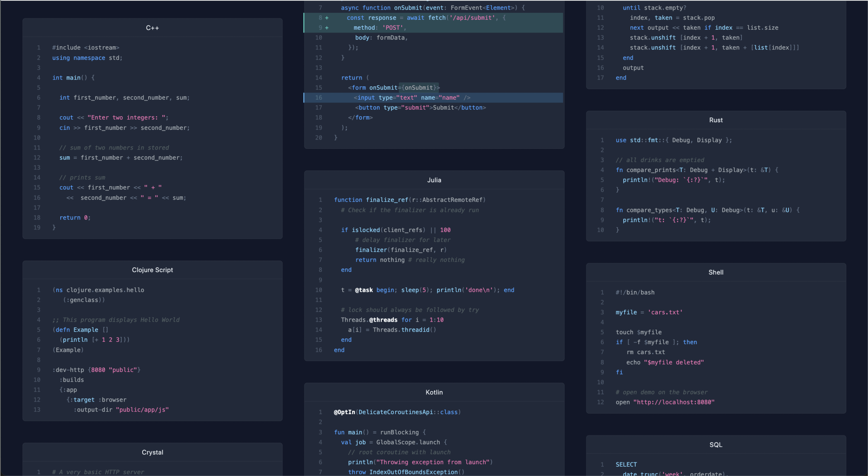
Task: Click the Rust panel title
Action: (715, 120)
